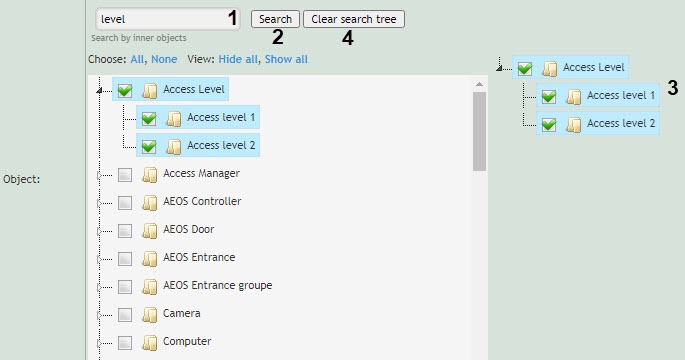Click Access level 1 folder icon in search results

(x=574, y=97)
